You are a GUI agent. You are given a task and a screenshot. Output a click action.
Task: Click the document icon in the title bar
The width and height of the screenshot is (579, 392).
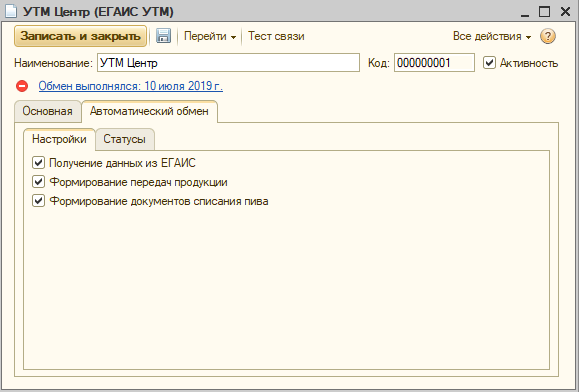(x=11, y=11)
